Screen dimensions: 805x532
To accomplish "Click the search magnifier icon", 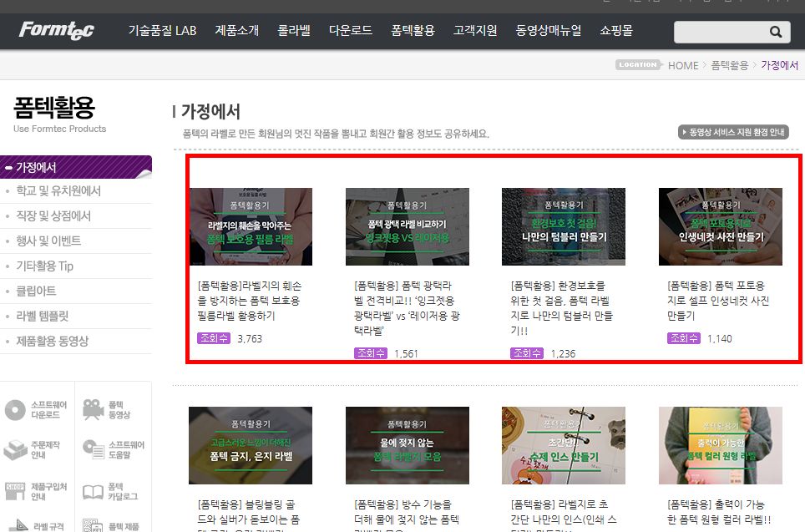I will click(775, 32).
